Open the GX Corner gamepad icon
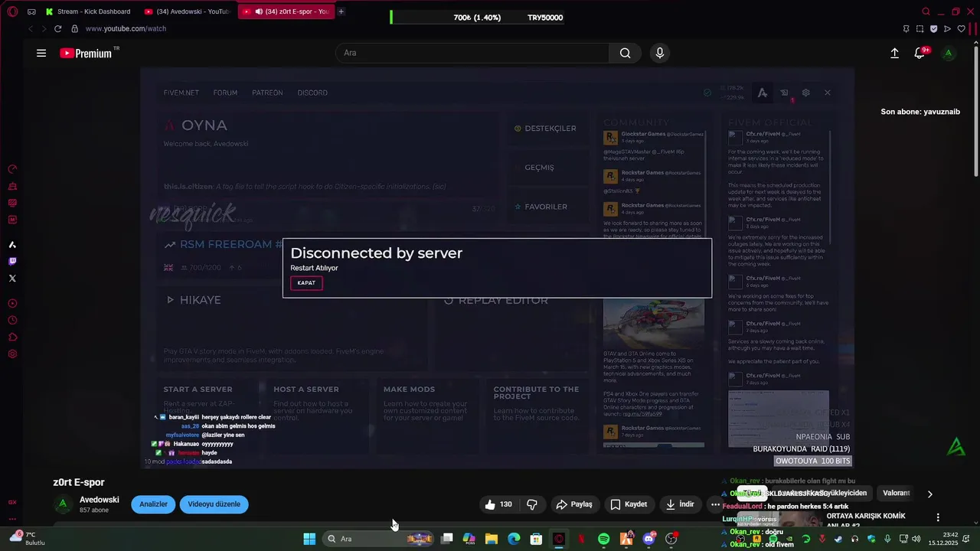This screenshot has width=980, height=551. (x=31, y=11)
